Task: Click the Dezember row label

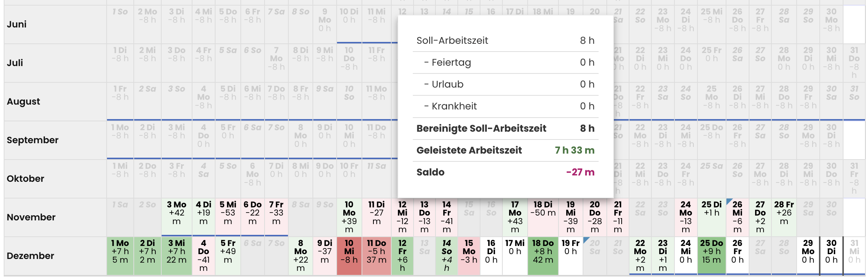Action: click(30, 256)
